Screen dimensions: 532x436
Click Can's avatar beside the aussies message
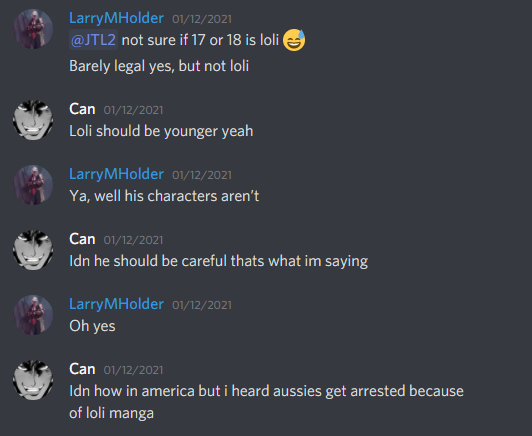click(x=33, y=380)
